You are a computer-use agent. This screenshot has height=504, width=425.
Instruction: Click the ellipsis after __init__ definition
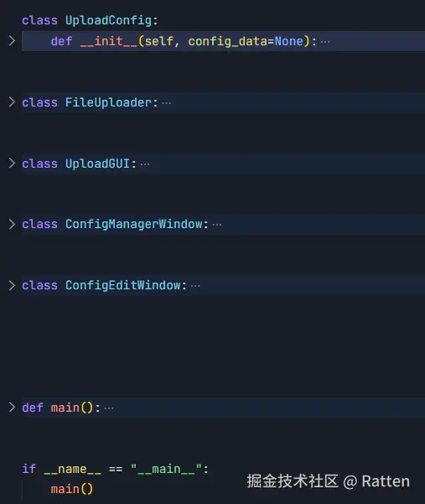click(325, 42)
